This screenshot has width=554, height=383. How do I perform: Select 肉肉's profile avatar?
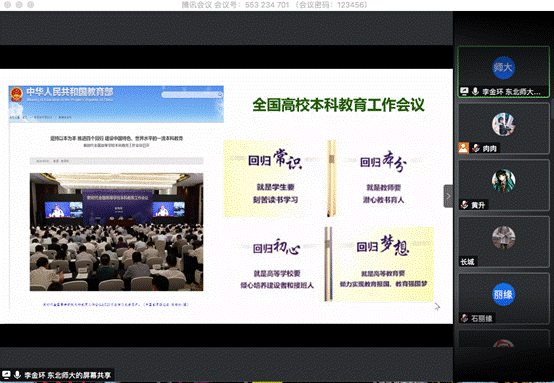tap(503, 124)
